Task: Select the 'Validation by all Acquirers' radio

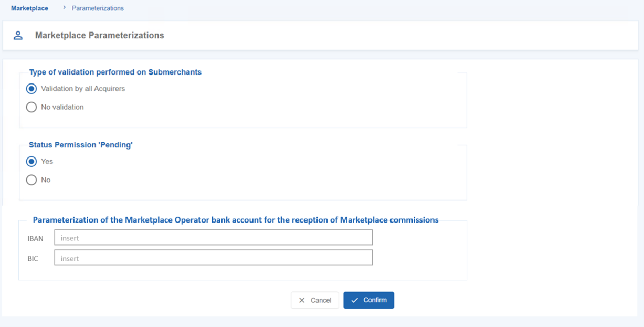Action: pos(31,89)
